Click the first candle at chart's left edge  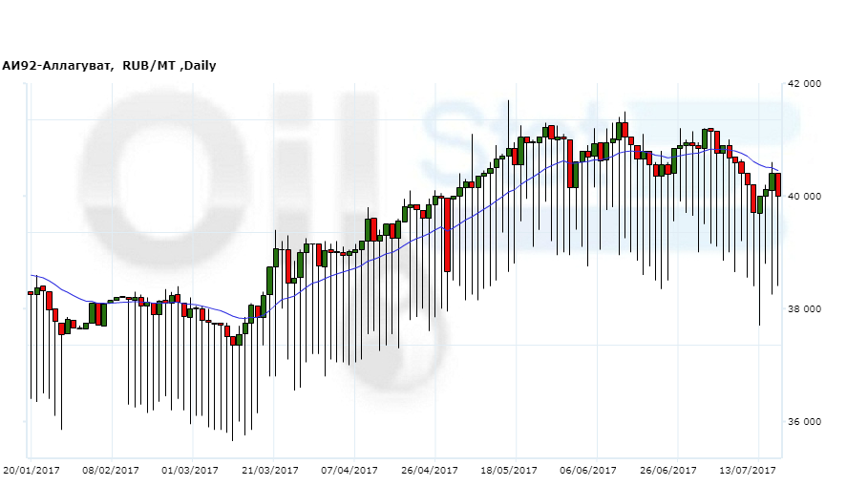[31, 293]
